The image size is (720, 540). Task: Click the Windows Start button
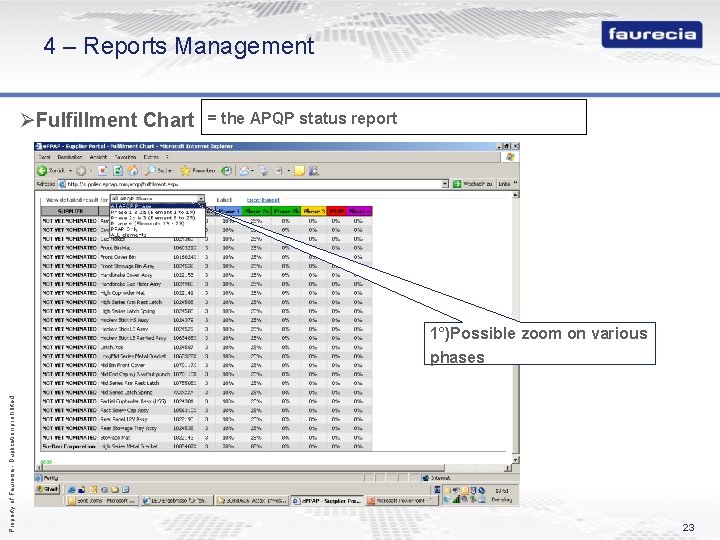(x=48, y=489)
